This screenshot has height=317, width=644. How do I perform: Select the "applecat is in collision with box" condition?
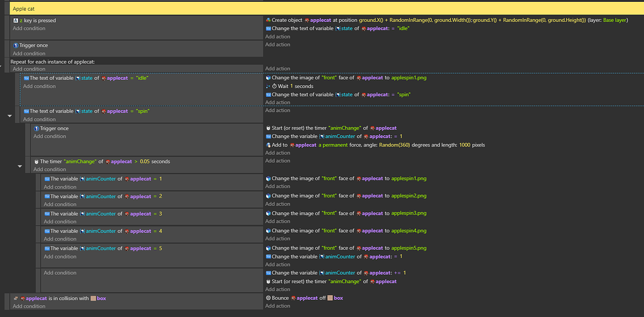pos(60,298)
